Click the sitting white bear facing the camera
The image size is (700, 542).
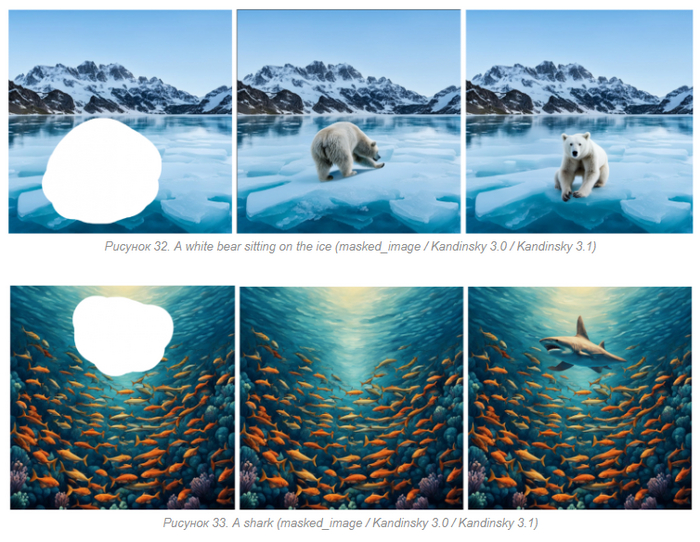(581, 166)
